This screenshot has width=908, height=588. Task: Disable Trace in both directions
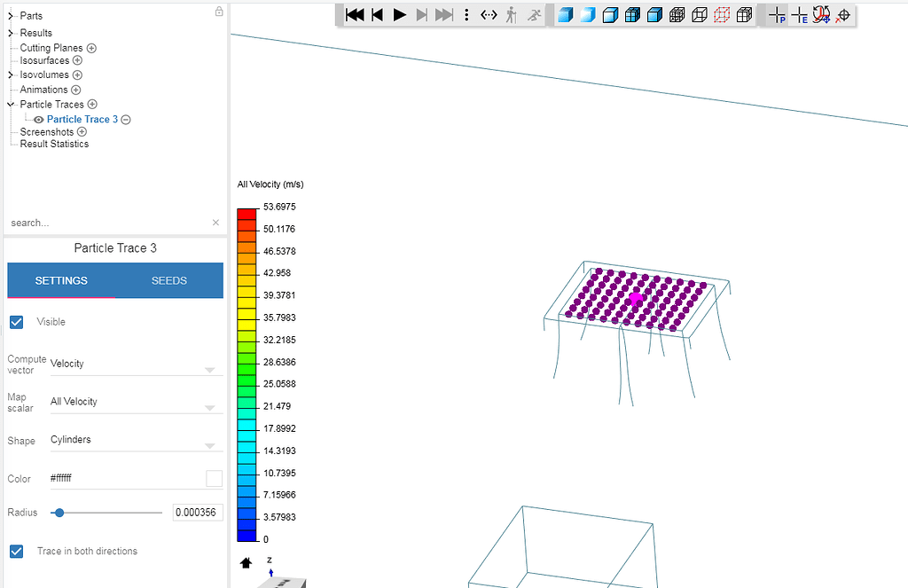16,551
